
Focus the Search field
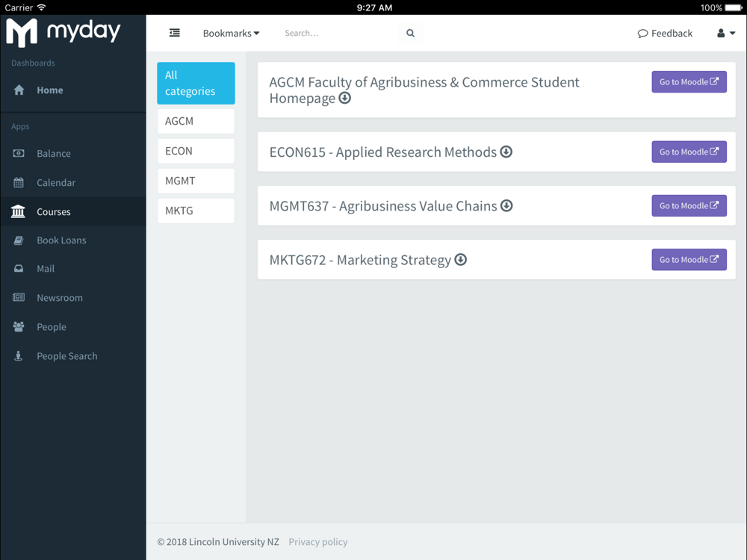click(340, 33)
